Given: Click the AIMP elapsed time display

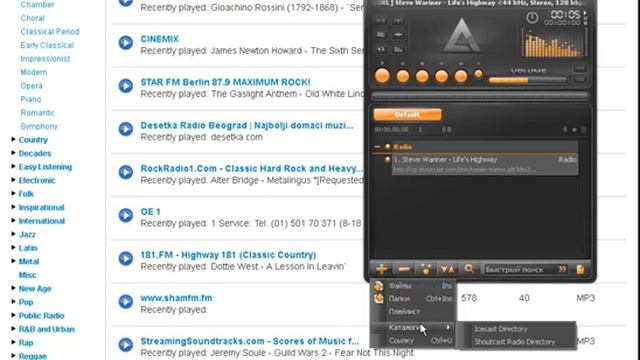Looking at the screenshot, I should click(x=566, y=15).
